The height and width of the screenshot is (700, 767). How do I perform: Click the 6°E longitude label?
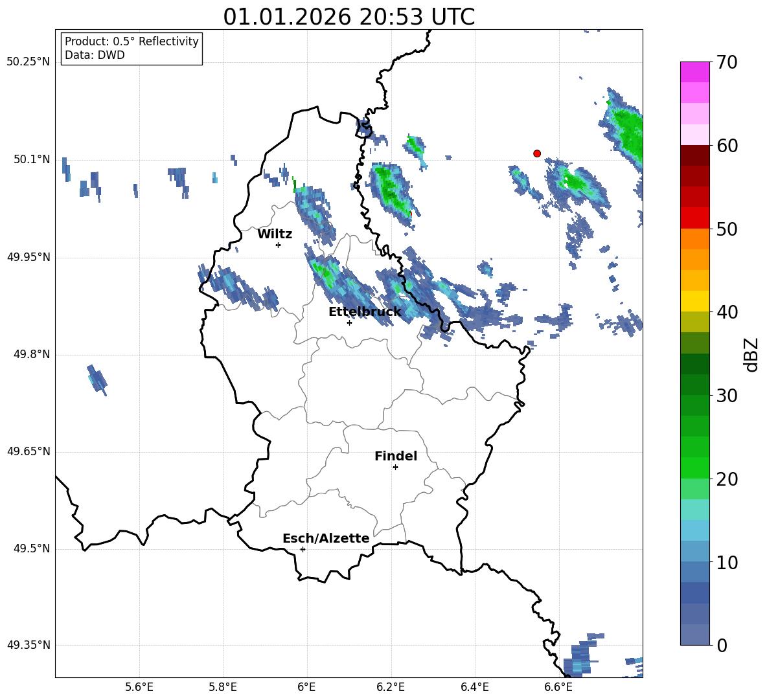(x=306, y=687)
